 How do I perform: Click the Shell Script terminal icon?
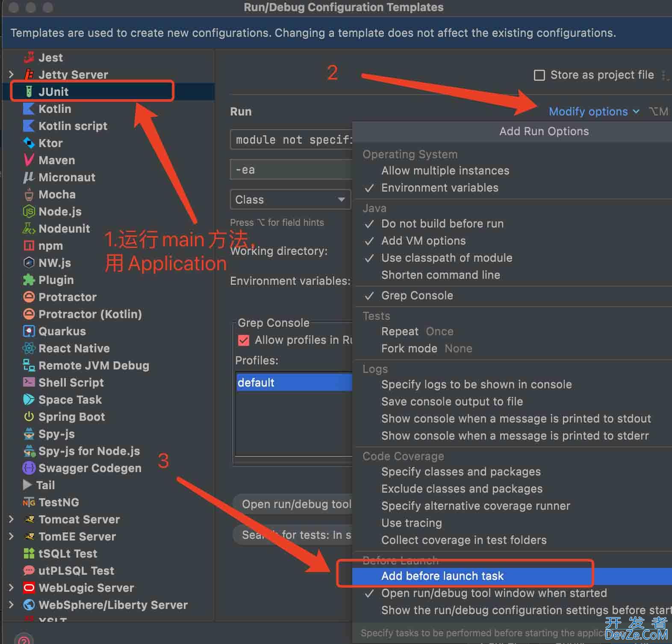pyautogui.click(x=29, y=382)
